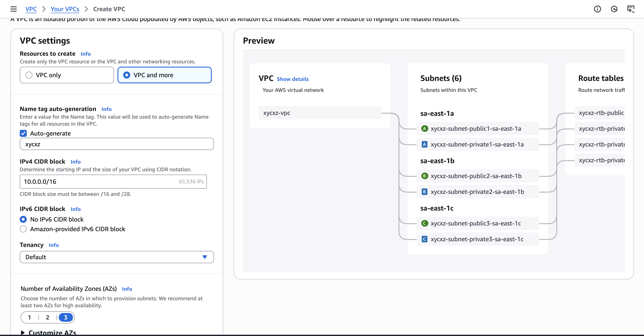The width and height of the screenshot is (644, 336).
Task: Open Info link next to Tenancy
Action: tap(54, 245)
